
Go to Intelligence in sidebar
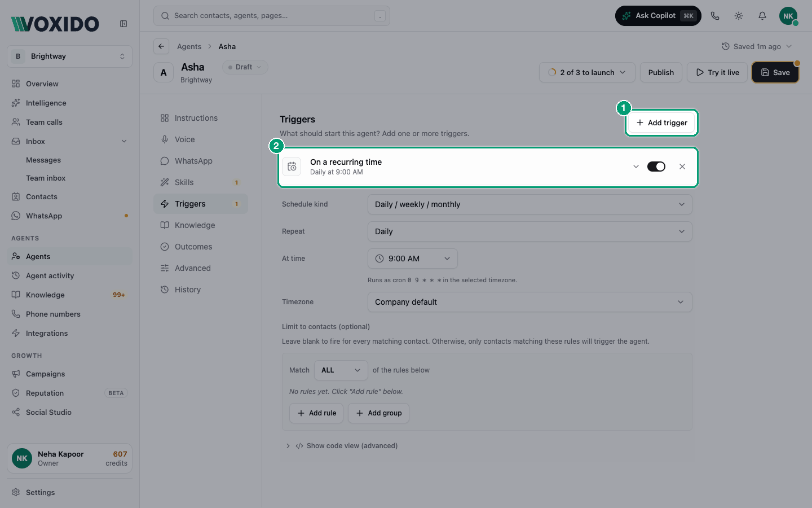(70, 103)
